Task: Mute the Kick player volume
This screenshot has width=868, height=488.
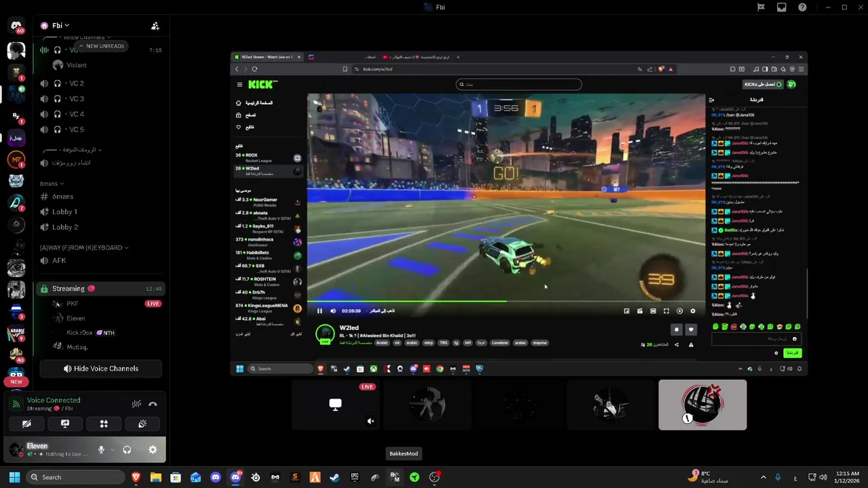Action: 333,311
